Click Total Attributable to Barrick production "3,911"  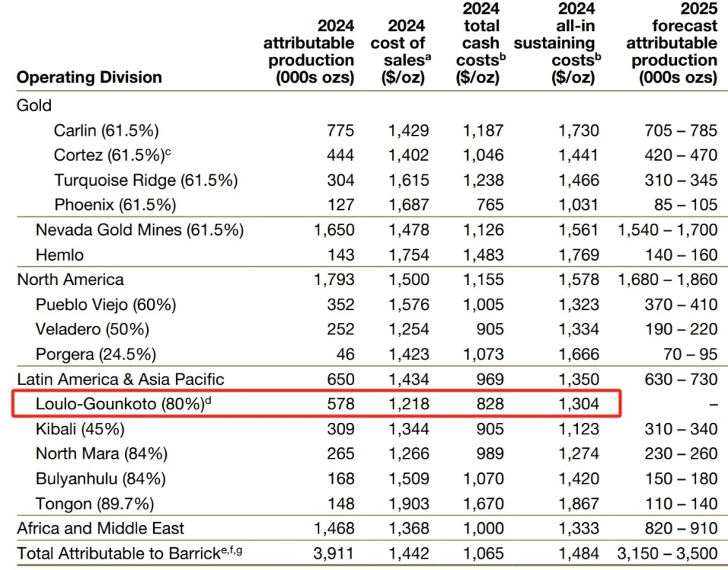click(x=334, y=553)
